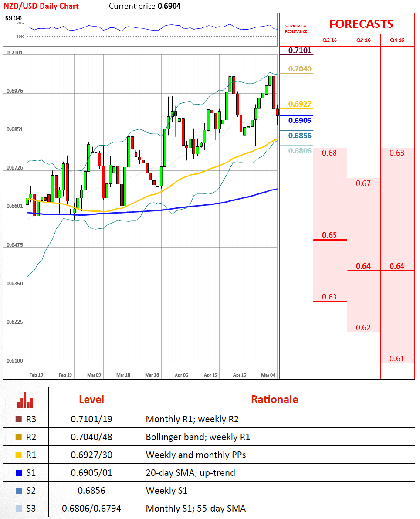
Task: Click the Q3 16 0.62 forecast value
Action: 363,328
